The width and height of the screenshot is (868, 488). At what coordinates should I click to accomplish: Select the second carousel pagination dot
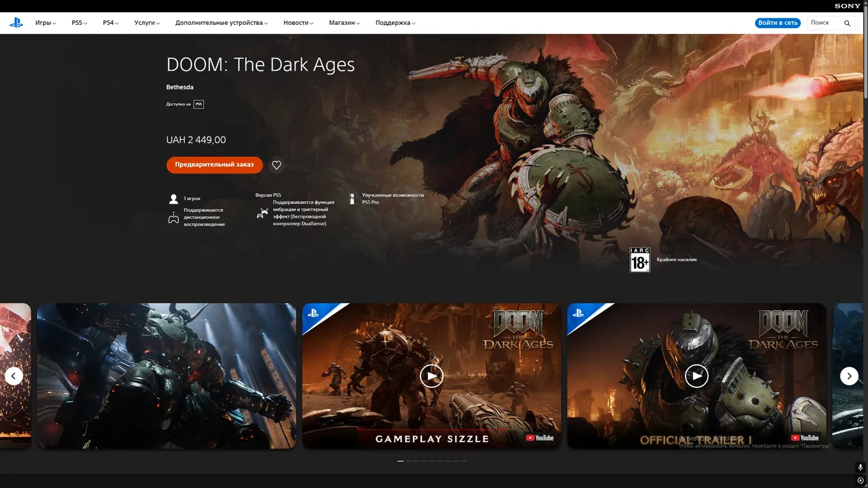coord(408,461)
